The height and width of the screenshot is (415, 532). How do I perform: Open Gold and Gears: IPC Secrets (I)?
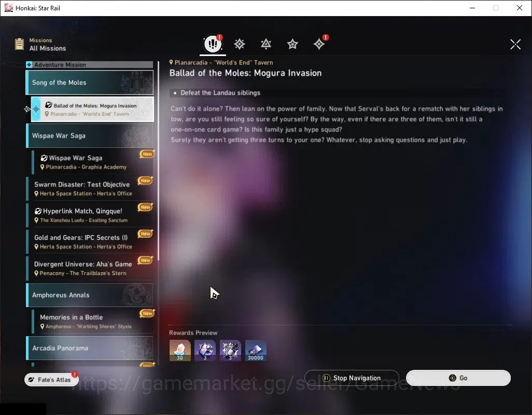click(x=90, y=242)
